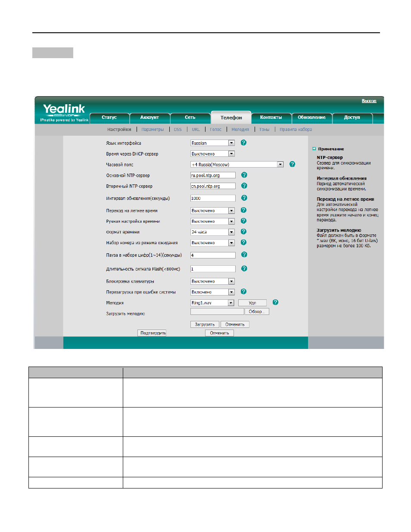Click the melody upload file path field
Screen dimensions: 411x532
coord(217,311)
